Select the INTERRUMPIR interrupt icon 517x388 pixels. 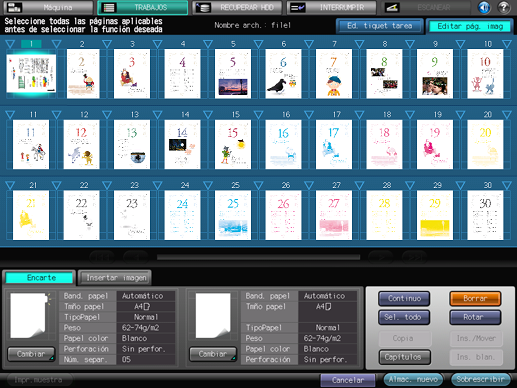tap(297, 7)
